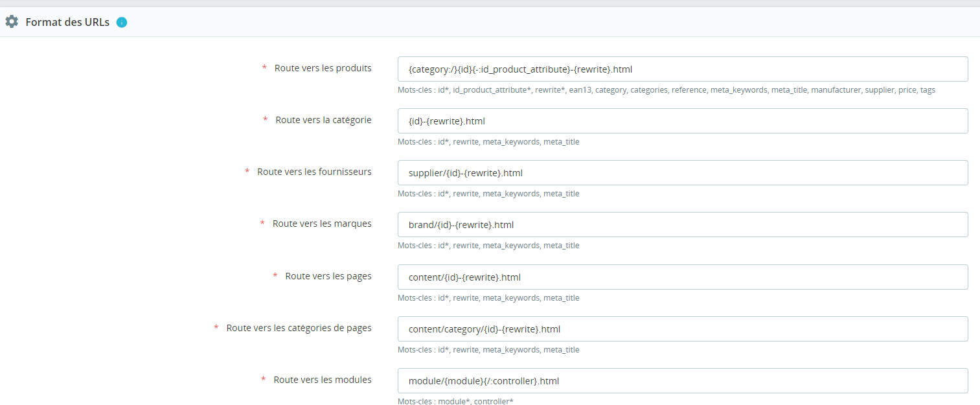
Task: Click the keywords hint under the content/category field
Action: (x=488, y=350)
